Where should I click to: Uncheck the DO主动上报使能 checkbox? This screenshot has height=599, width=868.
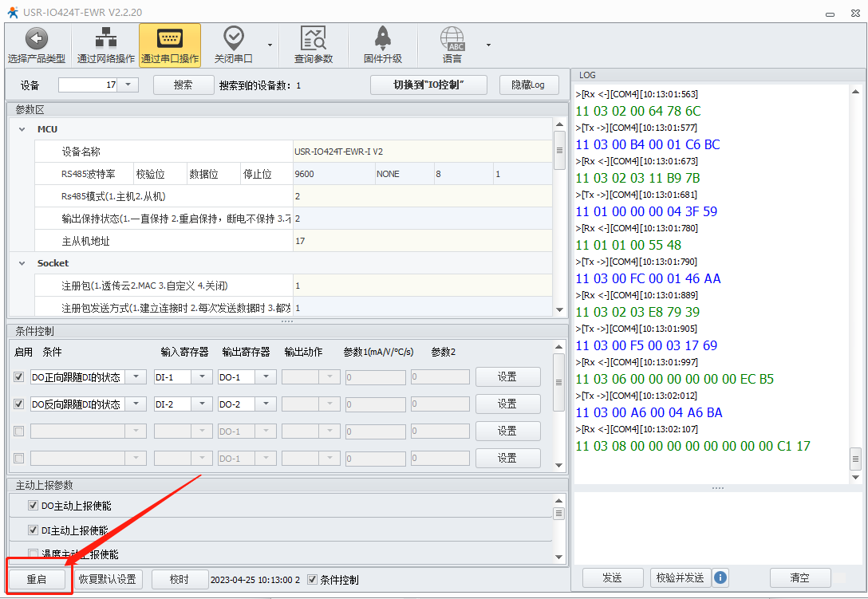34,506
